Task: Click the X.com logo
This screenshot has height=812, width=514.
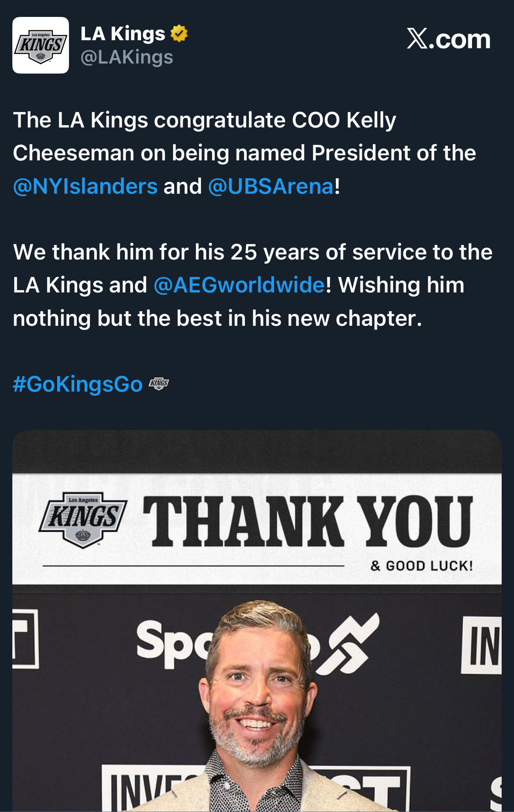Action: pyautogui.click(x=448, y=39)
